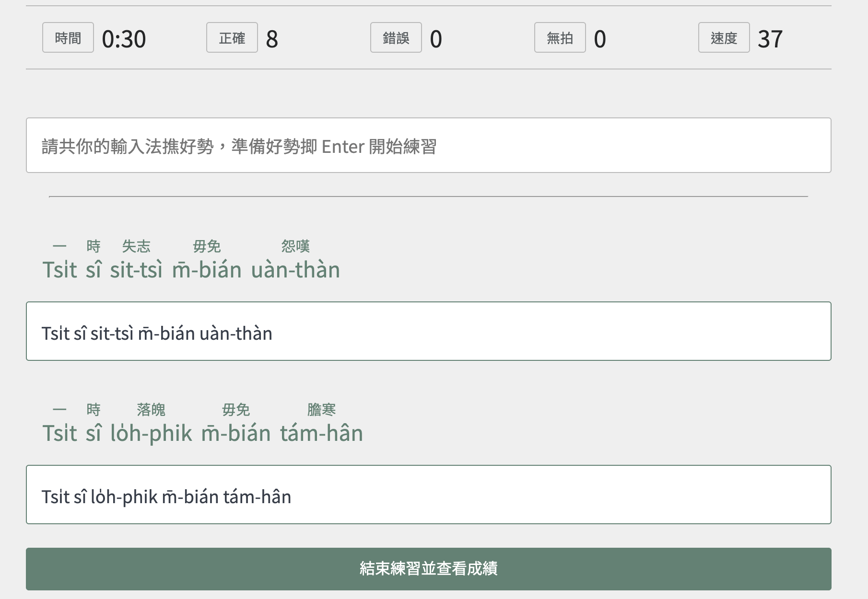Click the green prompt word tám-hân

tap(321, 433)
